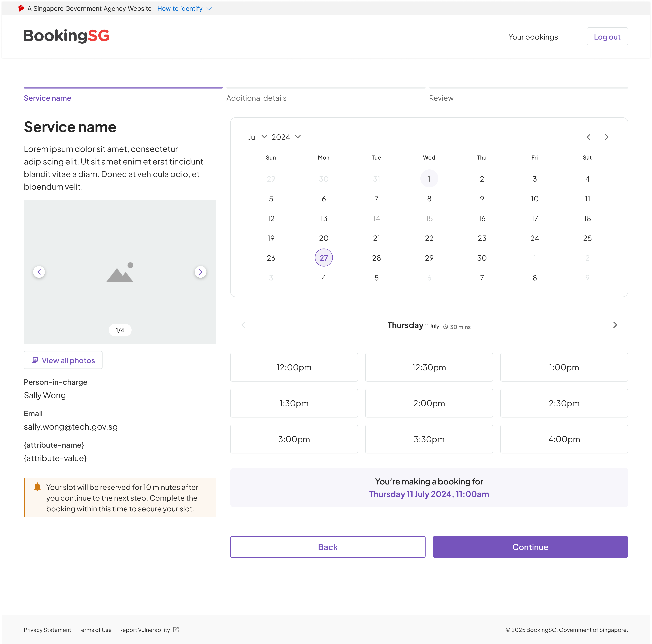Choose the 1:00pm time slot
Viewport: 652px width, 644px height.
[x=564, y=367]
